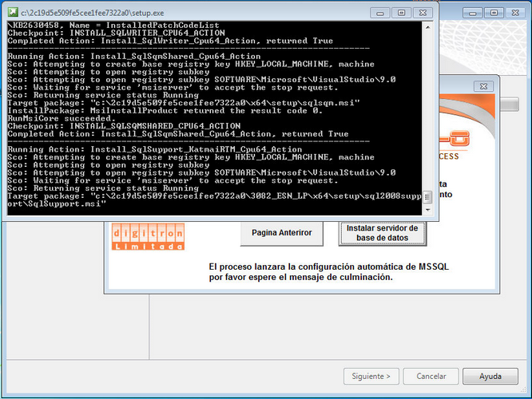Close the setup.exe console window
The image size is (532, 399).
(423, 13)
